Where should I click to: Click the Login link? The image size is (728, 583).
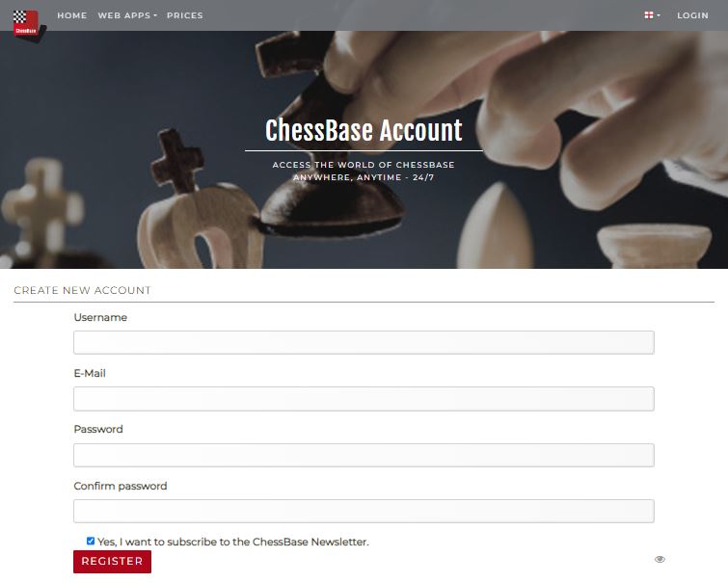tap(692, 15)
